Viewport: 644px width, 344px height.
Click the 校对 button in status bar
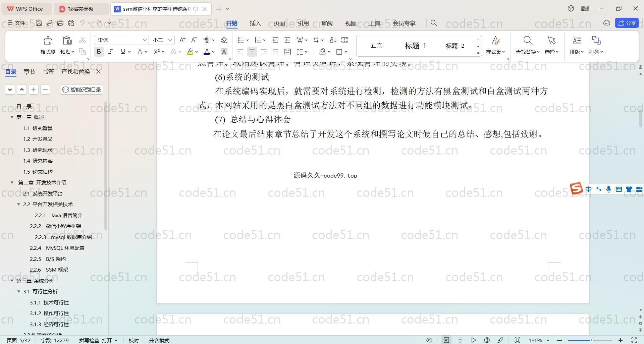[x=133, y=340]
